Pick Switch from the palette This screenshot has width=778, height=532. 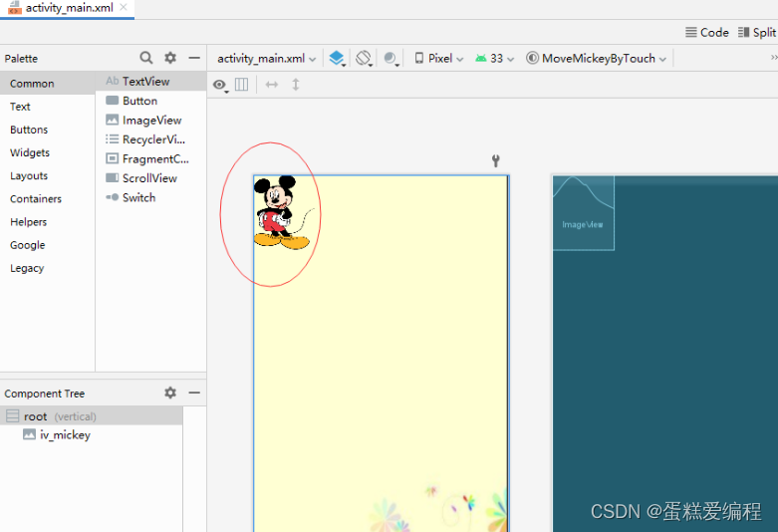(x=150, y=197)
